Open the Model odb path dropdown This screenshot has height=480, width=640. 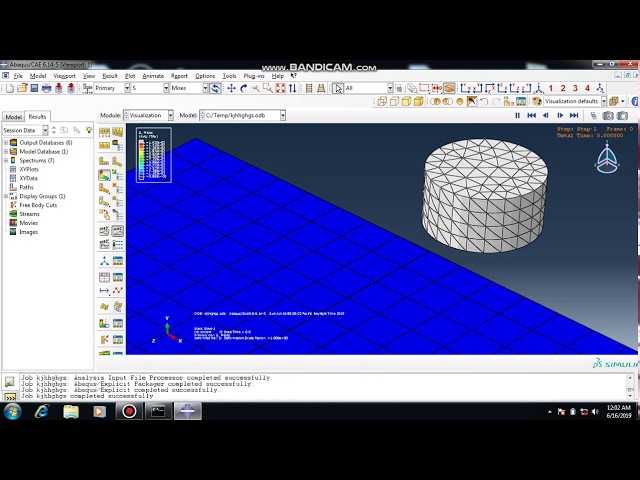click(282, 116)
